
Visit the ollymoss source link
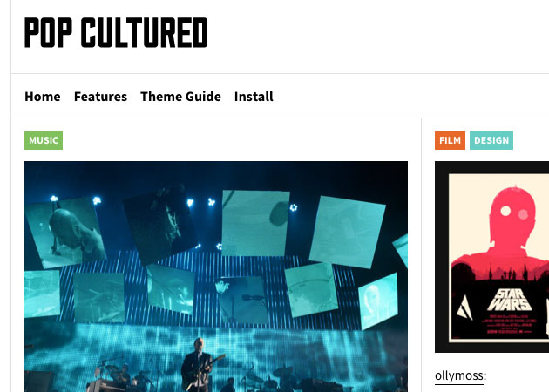click(459, 376)
